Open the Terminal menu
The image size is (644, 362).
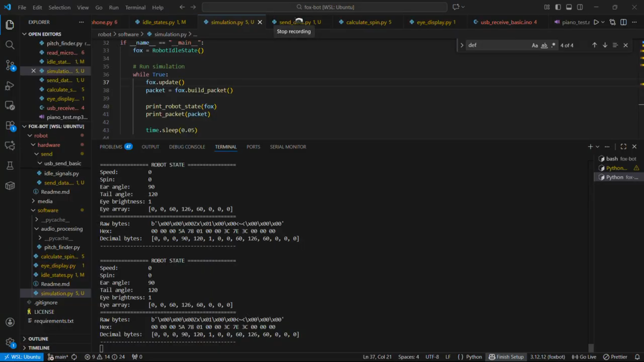click(135, 7)
